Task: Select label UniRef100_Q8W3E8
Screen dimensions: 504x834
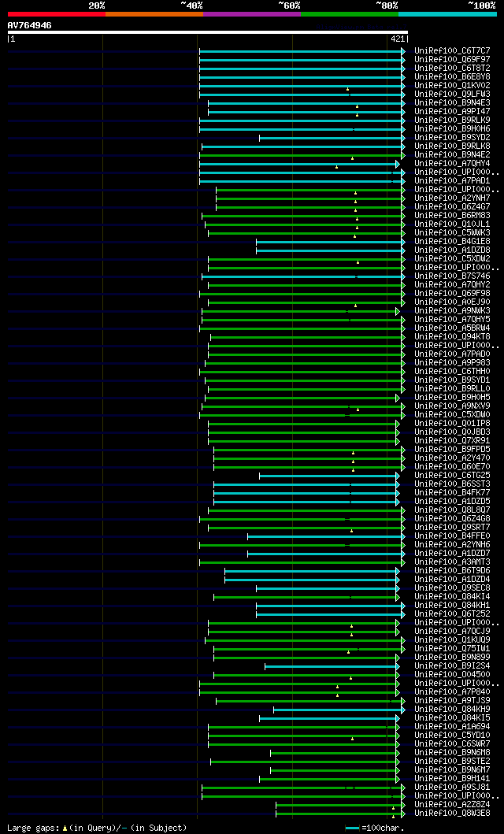Action: (x=453, y=814)
